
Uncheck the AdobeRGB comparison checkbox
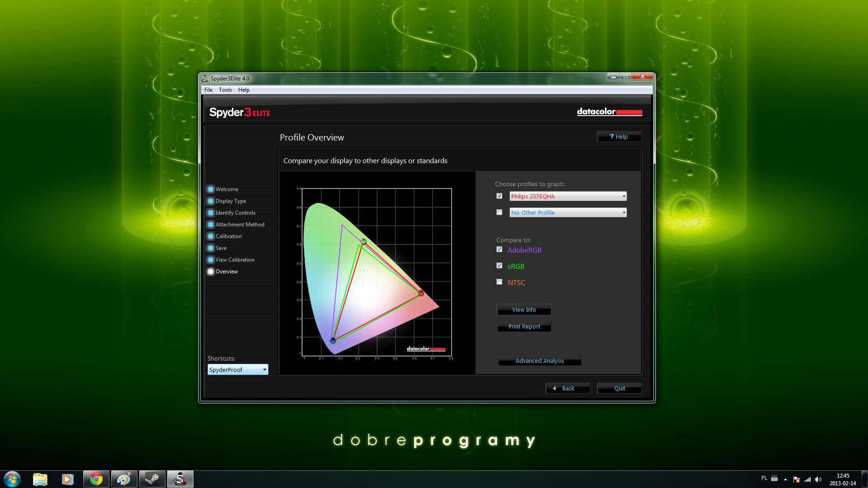[499, 249]
